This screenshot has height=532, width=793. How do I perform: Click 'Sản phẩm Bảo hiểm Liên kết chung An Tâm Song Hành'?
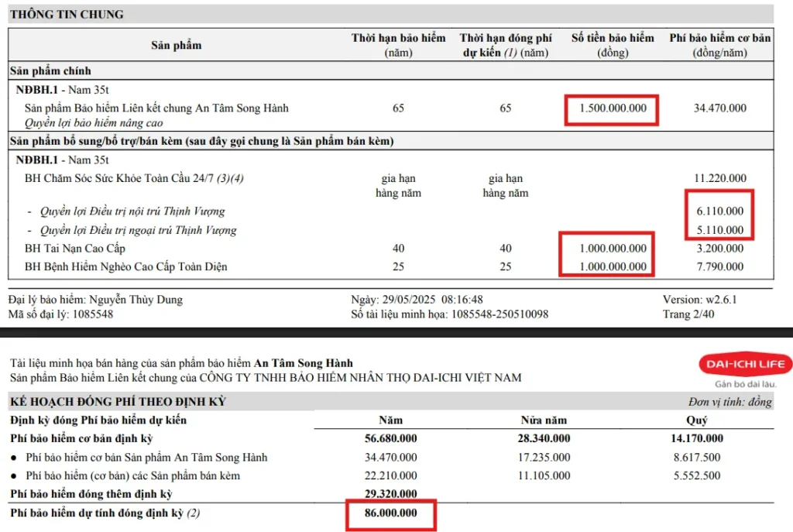[x=156, y=108]
